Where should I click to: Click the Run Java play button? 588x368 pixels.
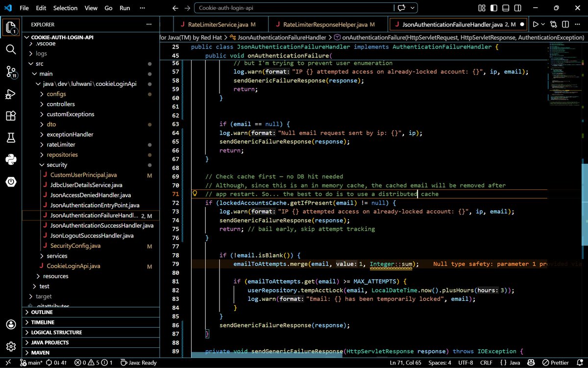tap(536, 24)
